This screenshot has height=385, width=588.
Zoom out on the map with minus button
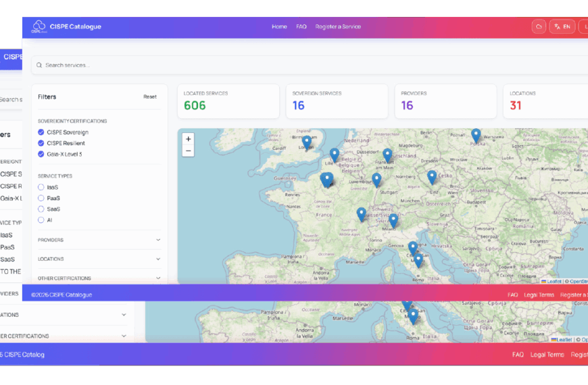189,151
